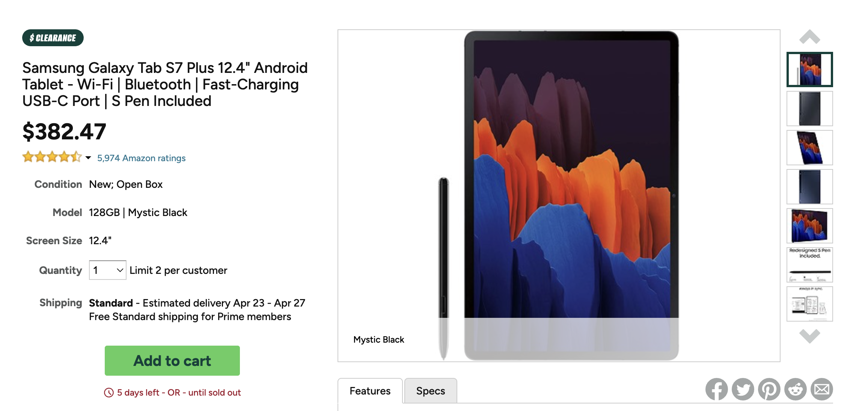The width and height of the screenshot is (868, 411).
Task: Expand the star rating breakdown arrow
Action: tap(88, 158)
